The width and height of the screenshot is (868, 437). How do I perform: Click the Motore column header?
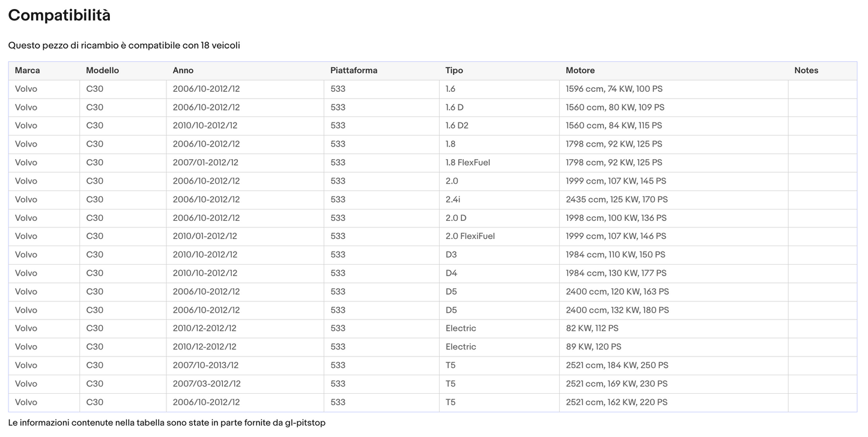click(580, 70)
